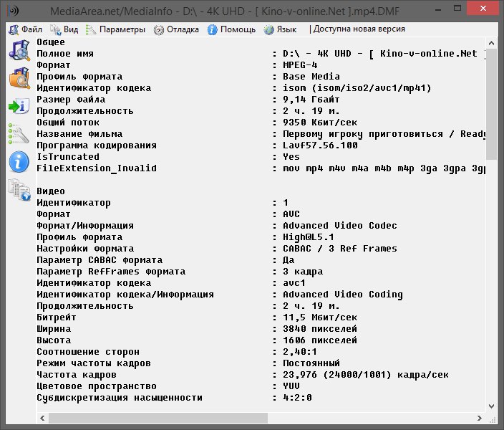Click the 11,5 Мбит/сек bitrate value
The image size is (504, 430).
(320, 317)
